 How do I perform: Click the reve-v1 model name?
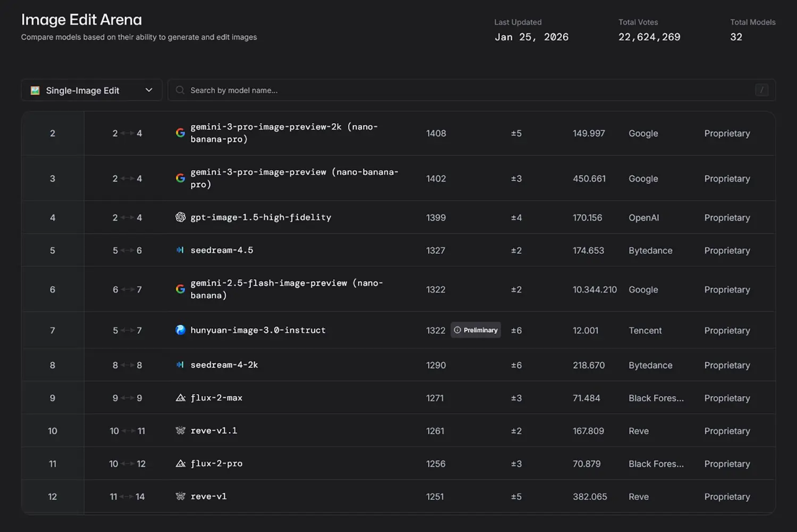(208, 496)
